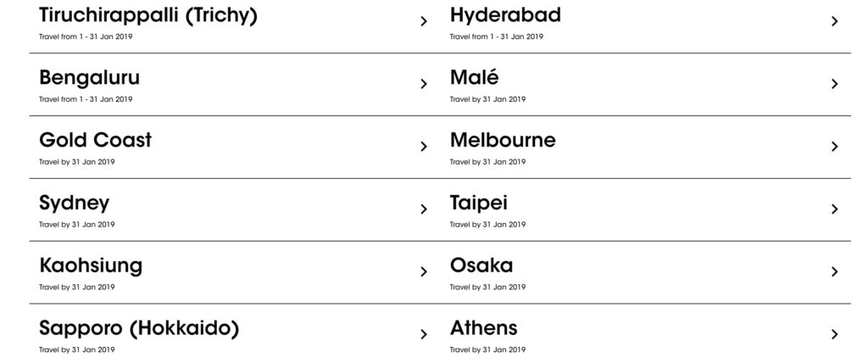Select the Malé destination heading

[x=474, y=77]
